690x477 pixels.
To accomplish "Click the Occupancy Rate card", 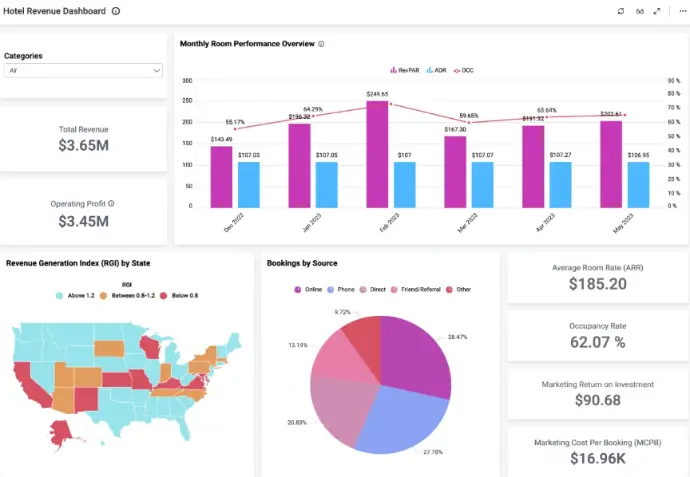I will (x=597, y=335).
